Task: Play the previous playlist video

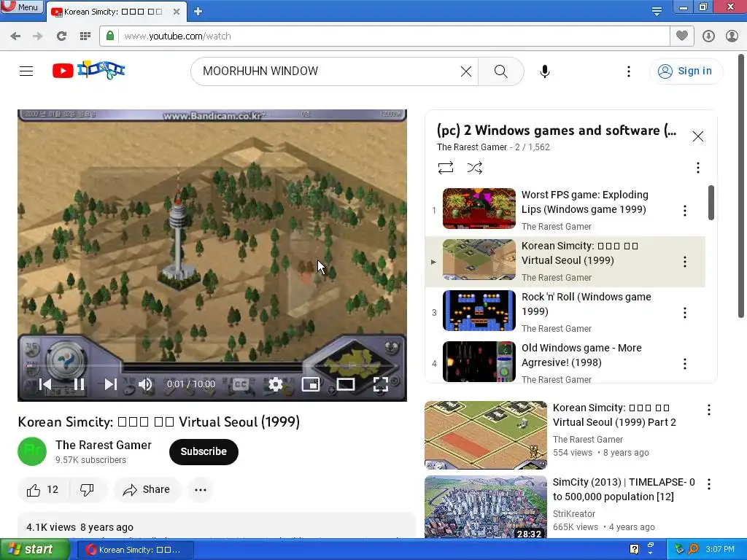Action: 45,384
